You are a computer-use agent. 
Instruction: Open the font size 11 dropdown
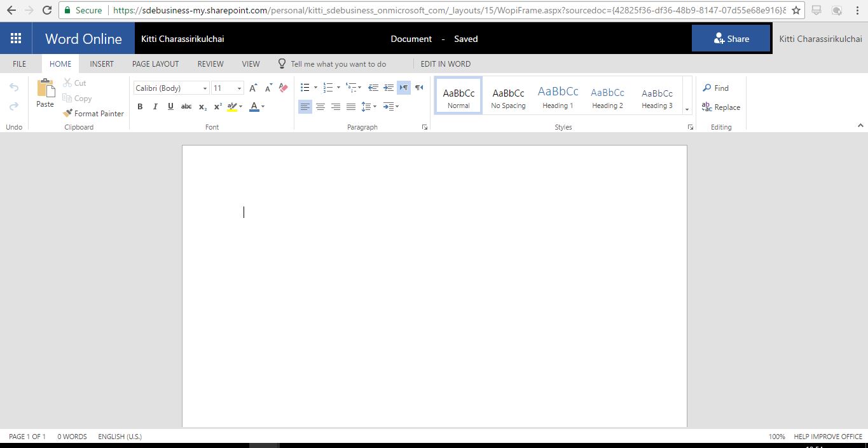(227, 88)
